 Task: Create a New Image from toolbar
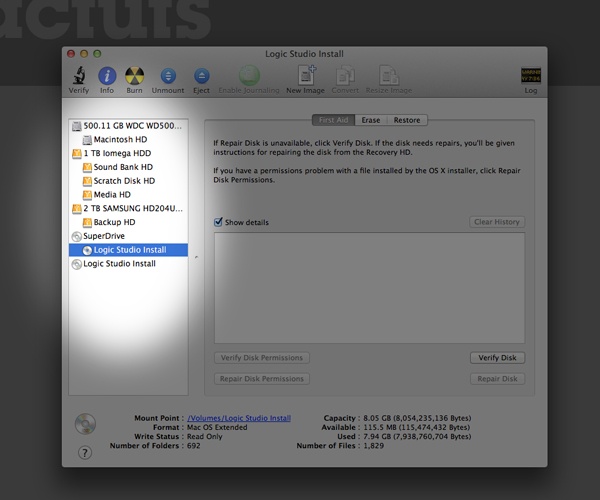click(306, 75)
